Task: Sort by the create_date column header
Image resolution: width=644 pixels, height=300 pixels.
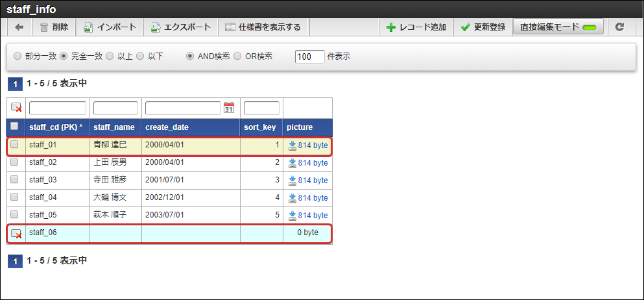Action: 167,127
